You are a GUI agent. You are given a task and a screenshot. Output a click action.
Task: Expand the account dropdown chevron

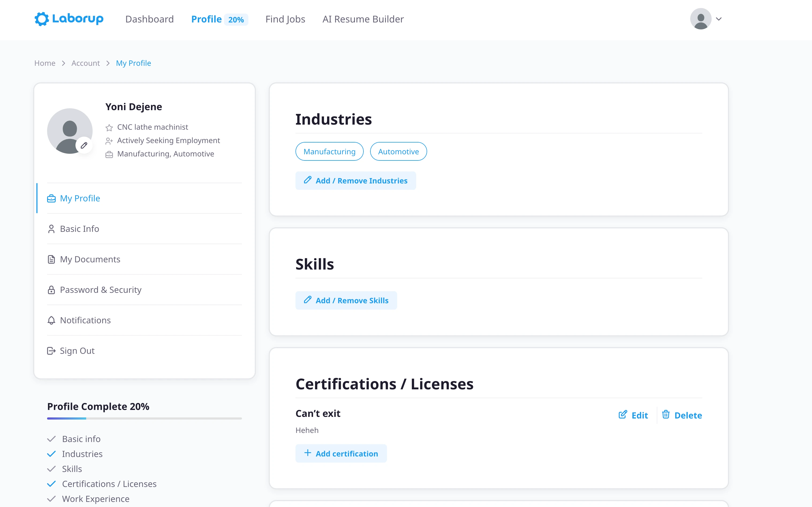tap(719, 19)
